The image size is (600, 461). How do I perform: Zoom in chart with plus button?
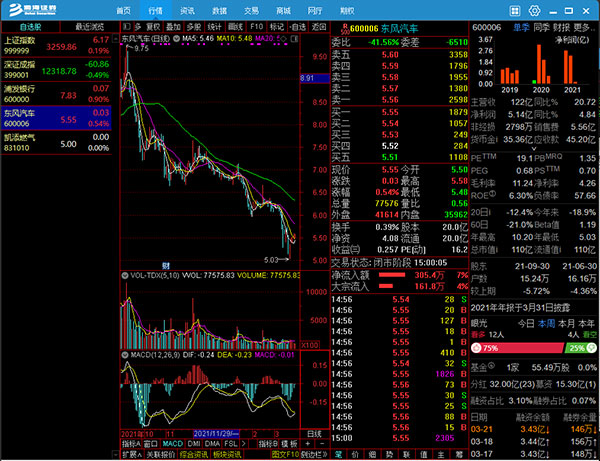click(308, 443)
